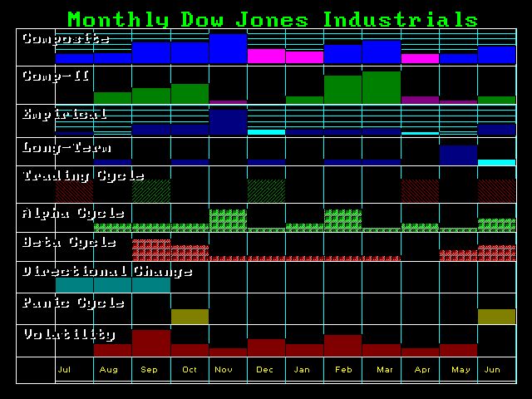Click the 'May' month label
This screenshot has width=532, height=399.
[x=461, y=370]
